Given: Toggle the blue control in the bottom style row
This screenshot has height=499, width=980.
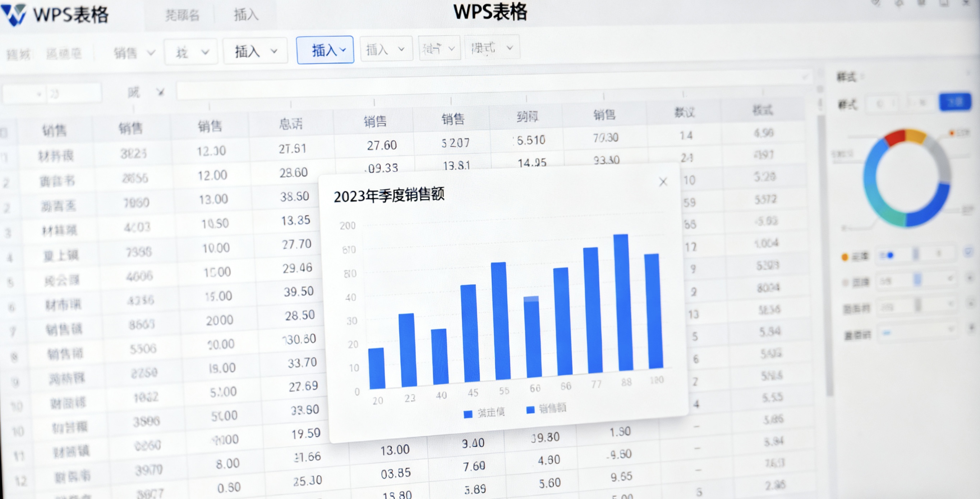Looking at the screenshot, I should coord(887,333).
